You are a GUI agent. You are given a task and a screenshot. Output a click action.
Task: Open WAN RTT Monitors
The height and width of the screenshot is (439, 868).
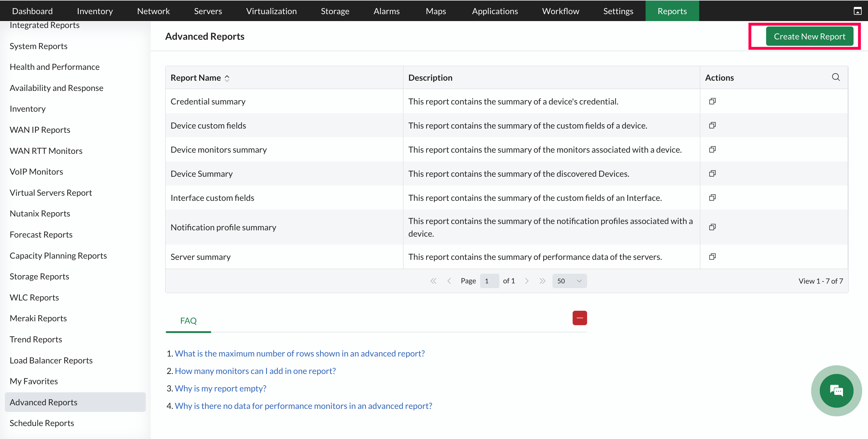[x=46, y=151]
